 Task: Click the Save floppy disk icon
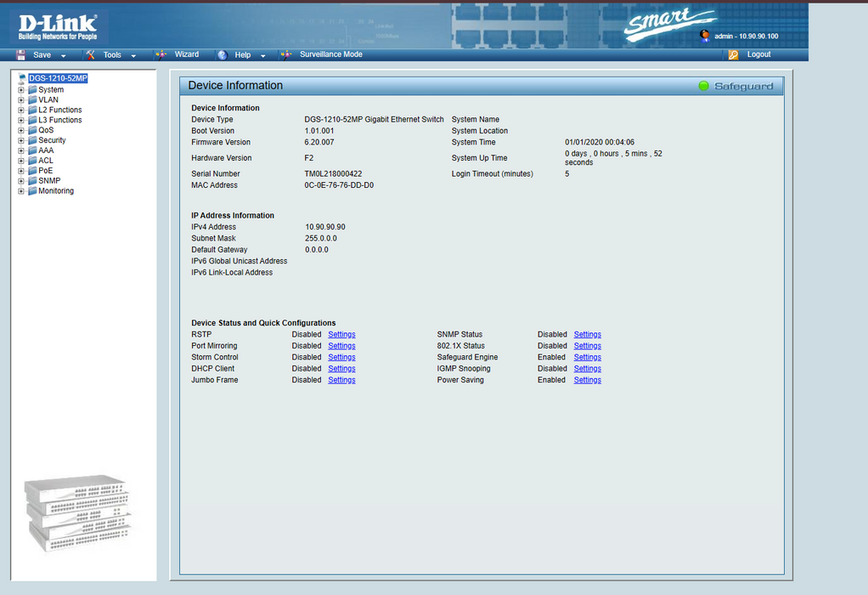[x=21, y=55]
